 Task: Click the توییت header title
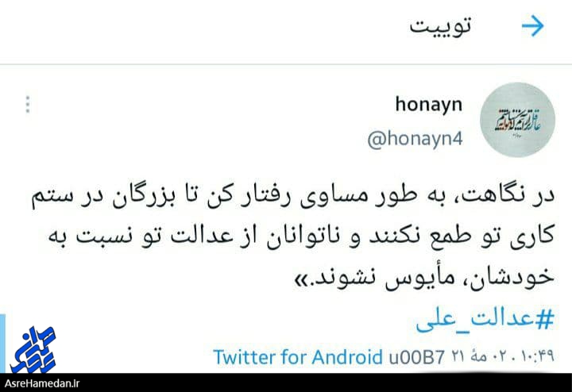tap(441, 26)
